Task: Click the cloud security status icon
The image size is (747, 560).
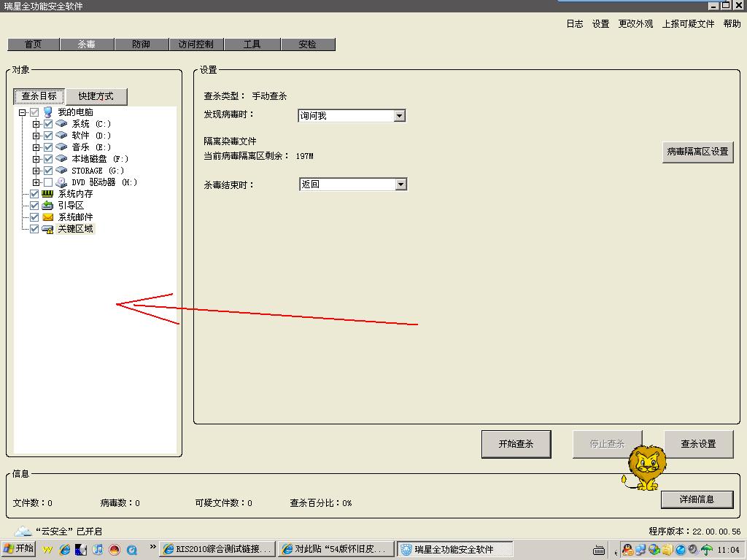Action: pos(23,531)
